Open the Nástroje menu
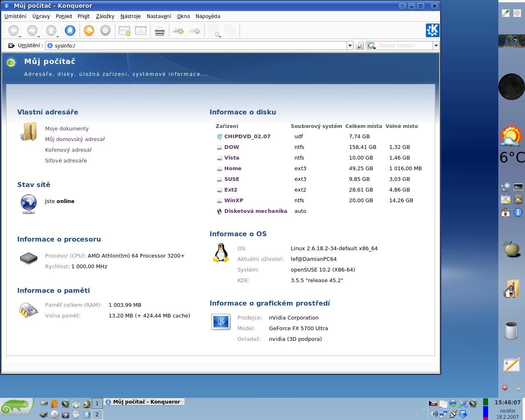 click(x=130, y=16)
